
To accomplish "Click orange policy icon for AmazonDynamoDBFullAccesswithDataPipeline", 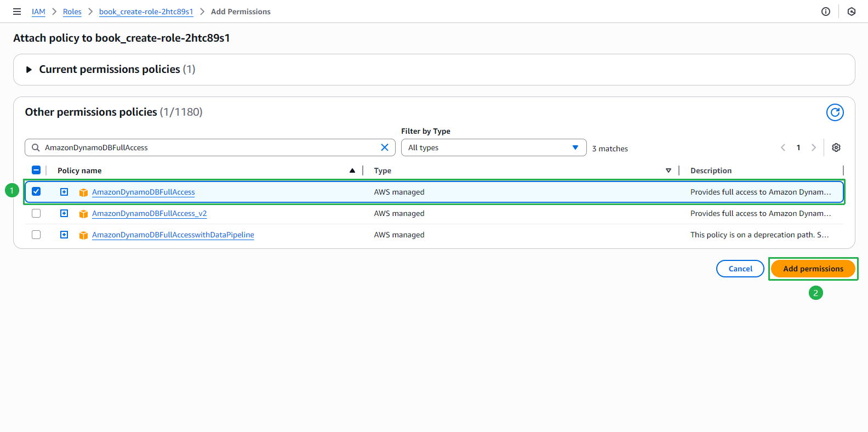I will [x=83, y=235].
